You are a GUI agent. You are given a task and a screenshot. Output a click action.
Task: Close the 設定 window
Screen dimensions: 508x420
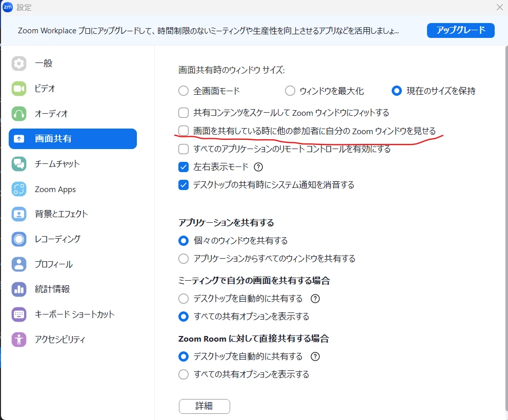[x=500, y=7]
